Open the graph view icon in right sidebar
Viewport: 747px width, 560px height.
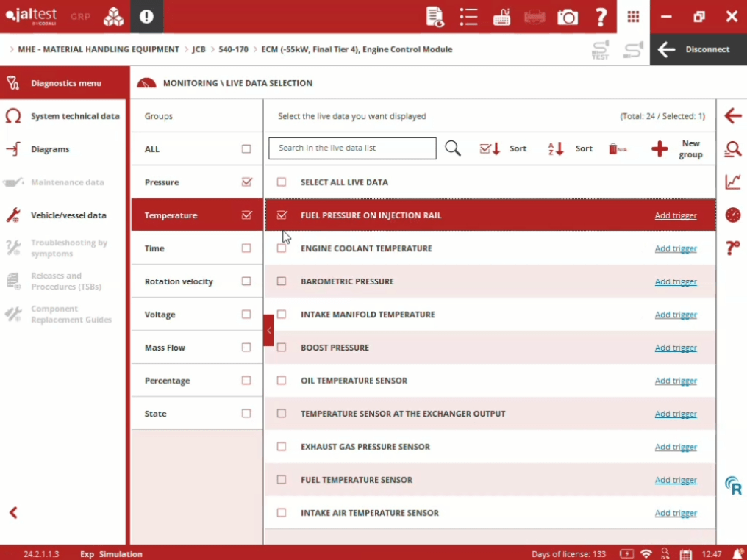732,182
